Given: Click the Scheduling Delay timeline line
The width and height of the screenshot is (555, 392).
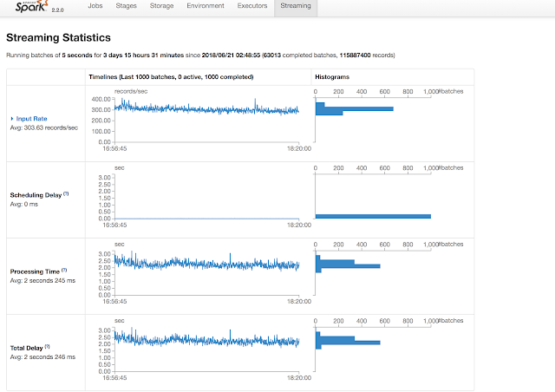Looking at the screenshot, I should pyautogui.click(x=206, y=219).
